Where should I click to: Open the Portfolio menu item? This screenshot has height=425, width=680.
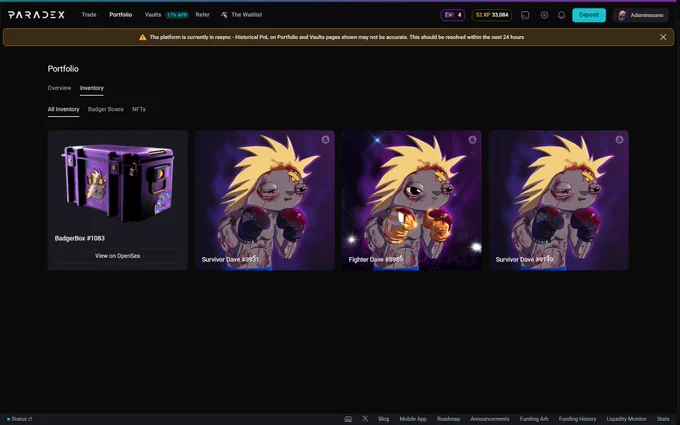[x=121, y=15]
